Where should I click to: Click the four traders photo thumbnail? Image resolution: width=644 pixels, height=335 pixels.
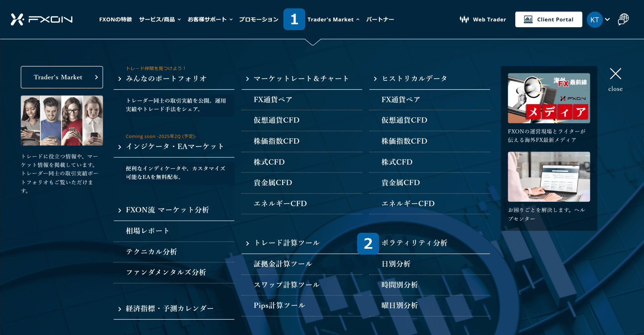(62, 121)
